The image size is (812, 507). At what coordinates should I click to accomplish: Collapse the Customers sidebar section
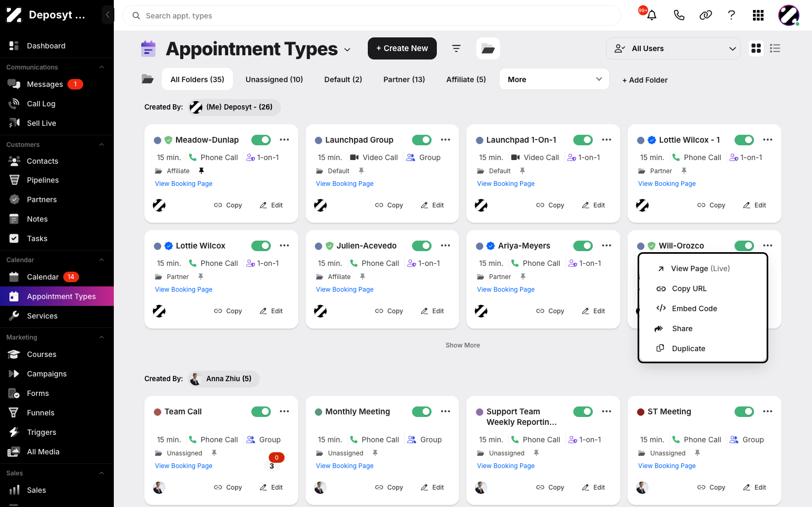[102, 145]
